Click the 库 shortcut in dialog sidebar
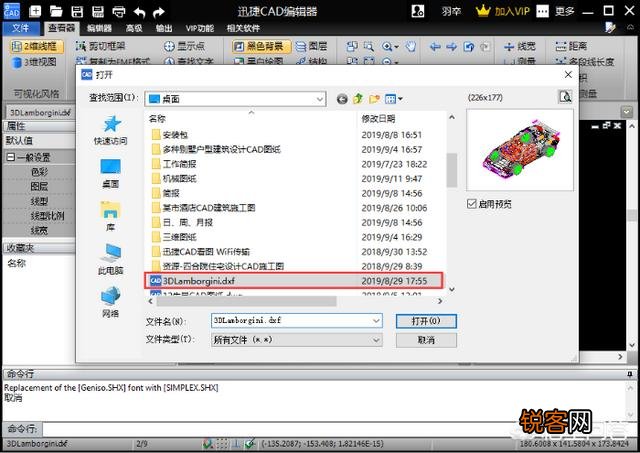The height and width of the screenshot is (453, 640). pos(111,216)
